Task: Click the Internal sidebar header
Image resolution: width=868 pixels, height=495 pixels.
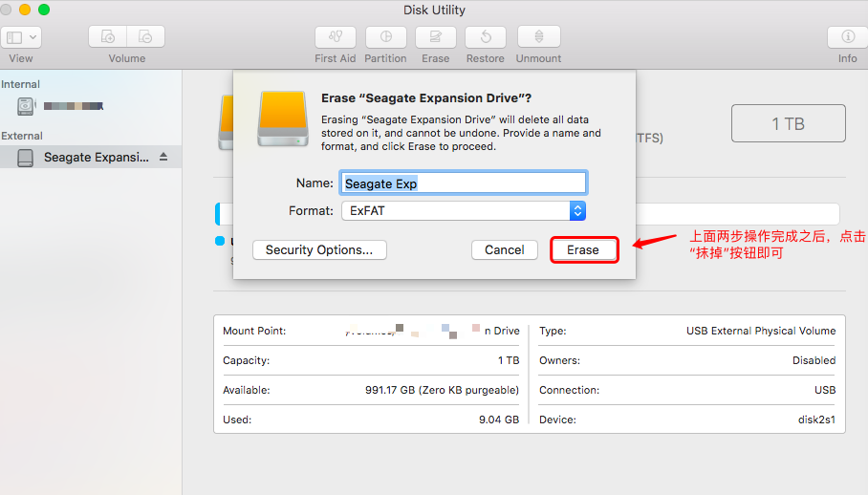Action: point(20,84)
